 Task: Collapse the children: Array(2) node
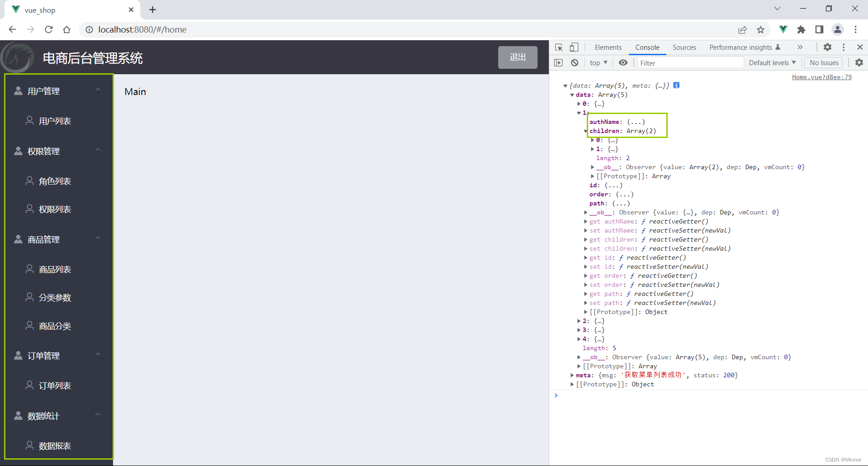[x=585, y=131]
